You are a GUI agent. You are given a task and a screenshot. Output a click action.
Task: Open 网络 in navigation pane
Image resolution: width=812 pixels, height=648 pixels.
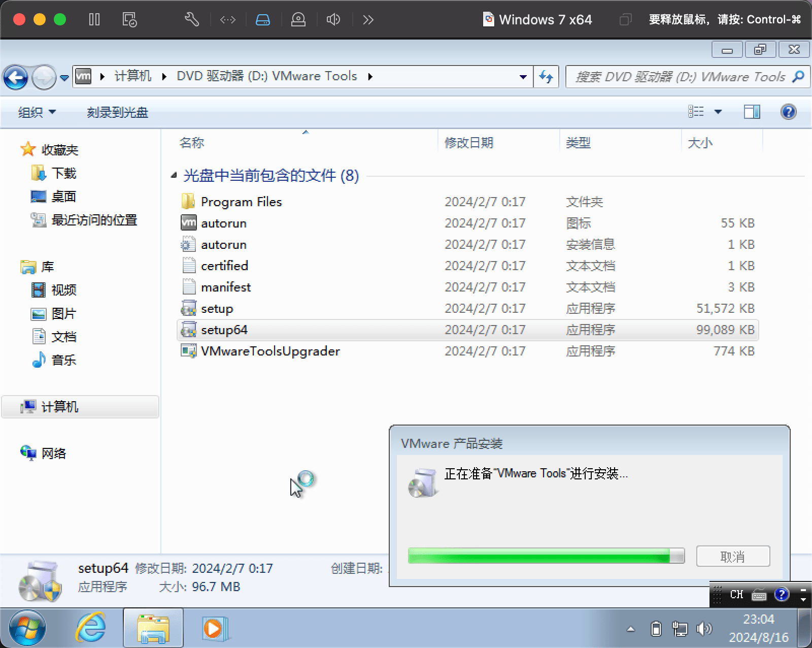coord(44,453)
